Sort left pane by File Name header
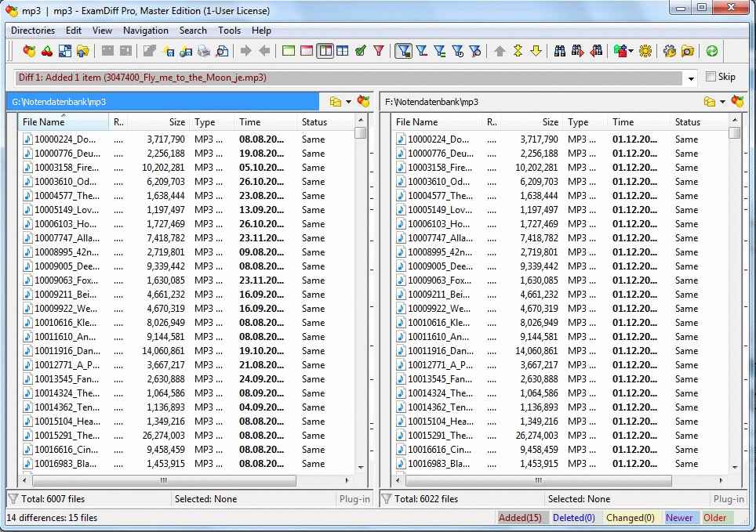This screenshot has height=532, width=756. point(64,122)
